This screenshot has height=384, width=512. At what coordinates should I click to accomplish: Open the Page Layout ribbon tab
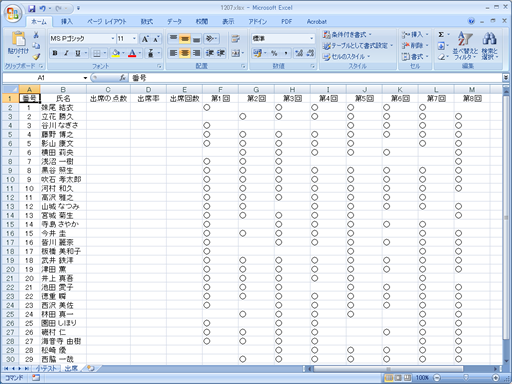click(x=107, y=22)
